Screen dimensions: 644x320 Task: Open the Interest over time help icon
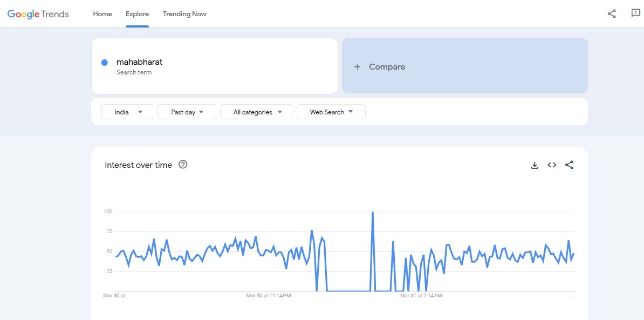tap(183, 165)
